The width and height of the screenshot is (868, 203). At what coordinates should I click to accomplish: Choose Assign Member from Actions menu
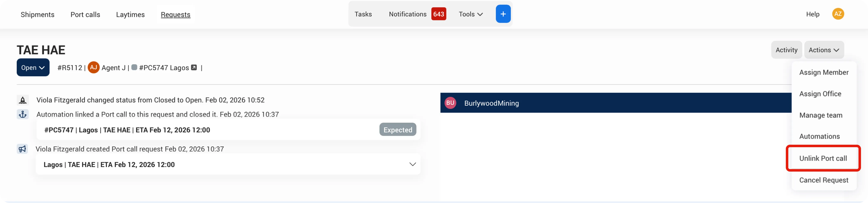click(x=824, y=72)
